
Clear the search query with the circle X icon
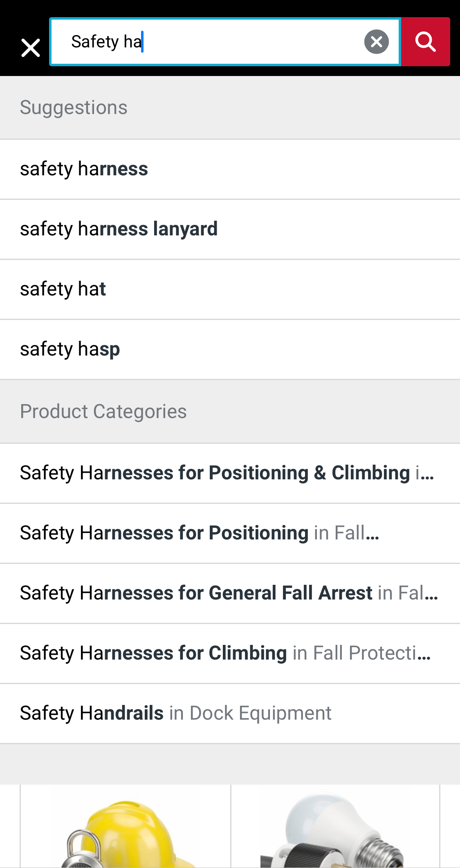tap(376, 41)
